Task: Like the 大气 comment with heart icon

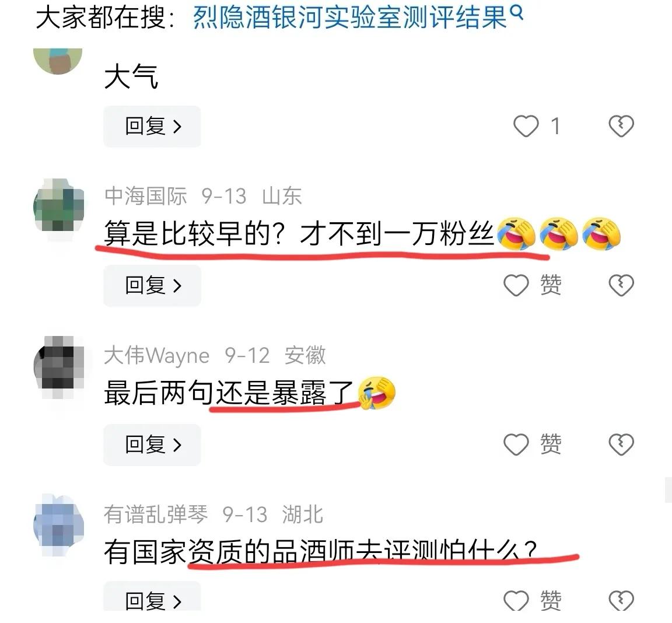Action: point(526,127)
